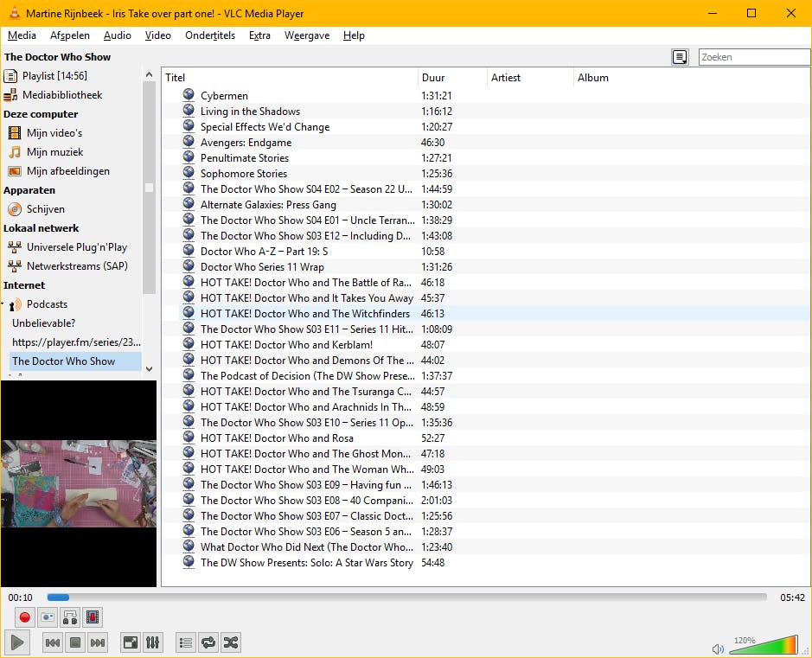Open the Video menu
This screenshot has height=658, width=812.
point(158,35)
